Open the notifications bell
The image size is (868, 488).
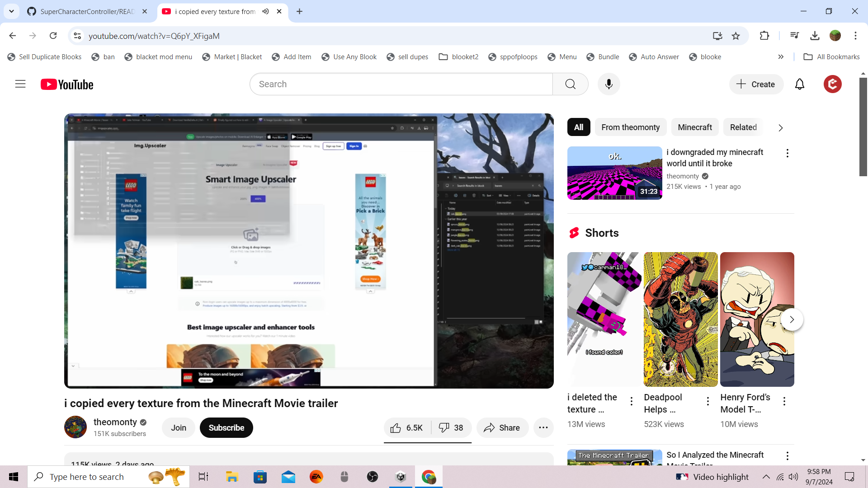799,84
